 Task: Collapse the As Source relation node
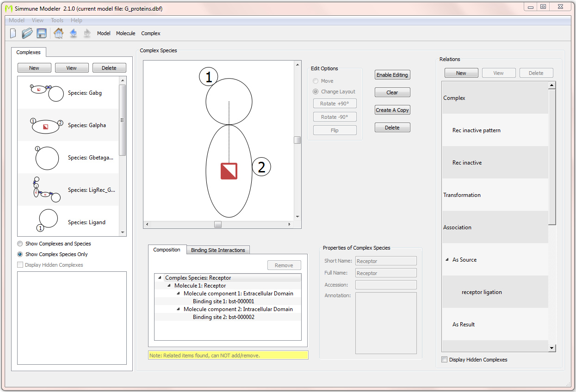click(x=447, y=260)
